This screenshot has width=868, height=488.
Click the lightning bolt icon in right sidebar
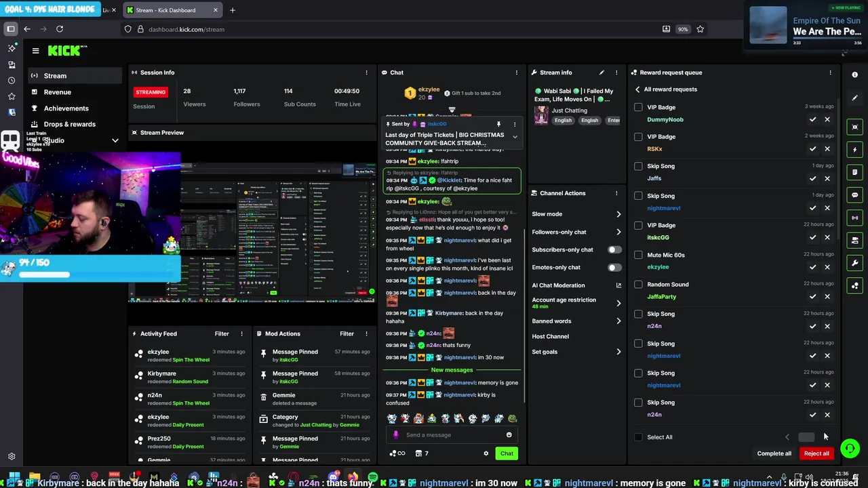854,150
